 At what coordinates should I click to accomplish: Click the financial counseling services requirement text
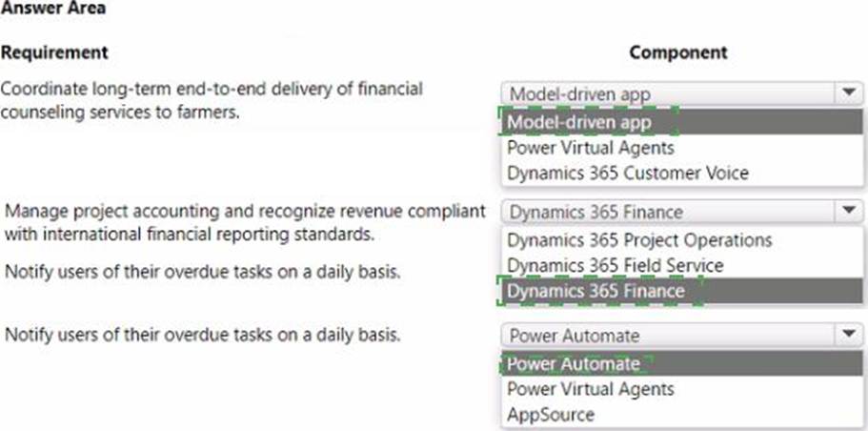coord(212,100)
